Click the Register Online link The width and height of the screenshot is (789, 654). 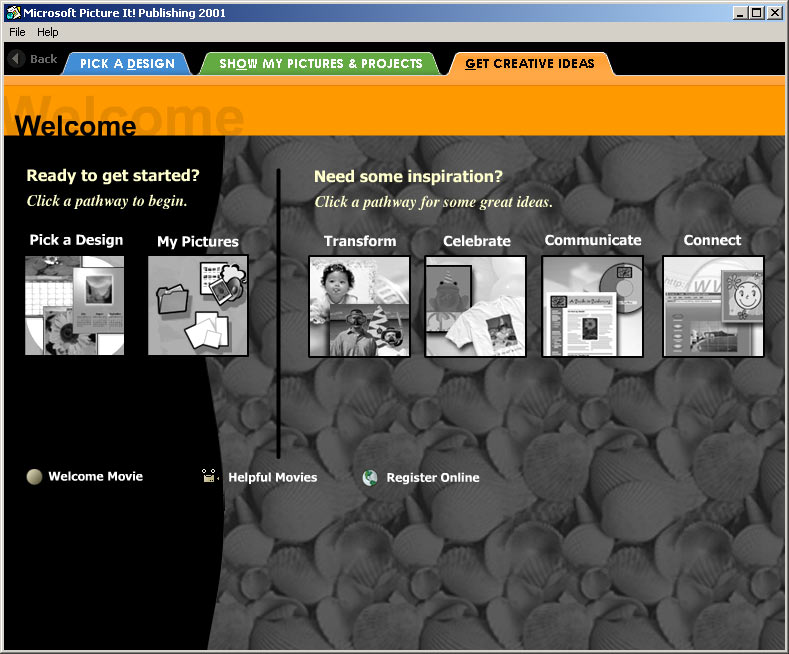(x=433, y=477)
